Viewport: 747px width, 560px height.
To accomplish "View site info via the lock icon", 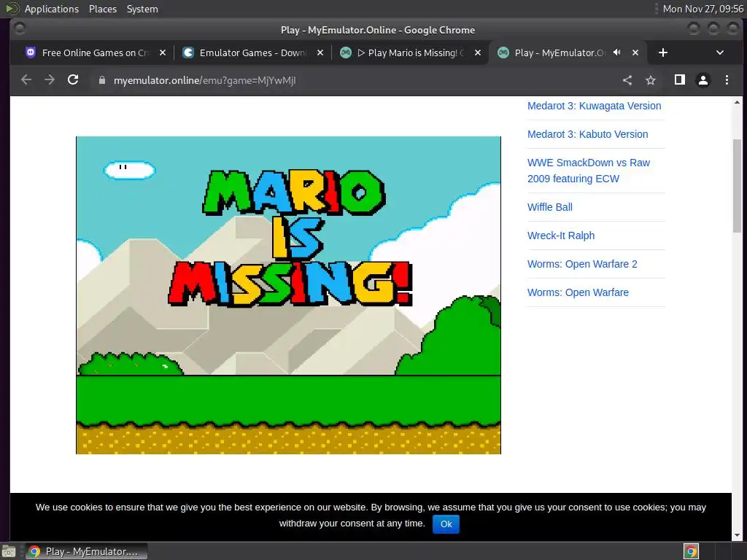I will tap(101, 80).
